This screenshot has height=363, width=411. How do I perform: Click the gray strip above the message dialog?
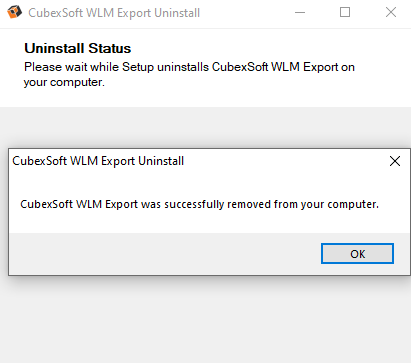pos(205,127)
